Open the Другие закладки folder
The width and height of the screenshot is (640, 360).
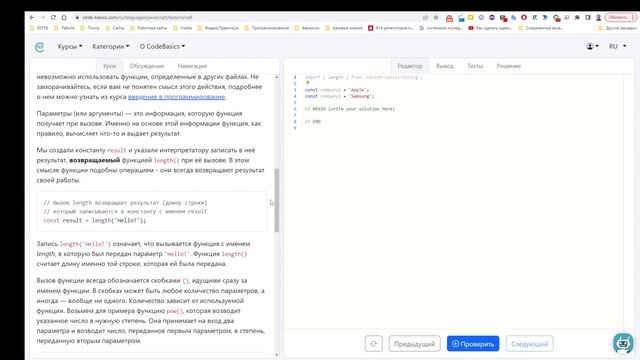[617, 28]
